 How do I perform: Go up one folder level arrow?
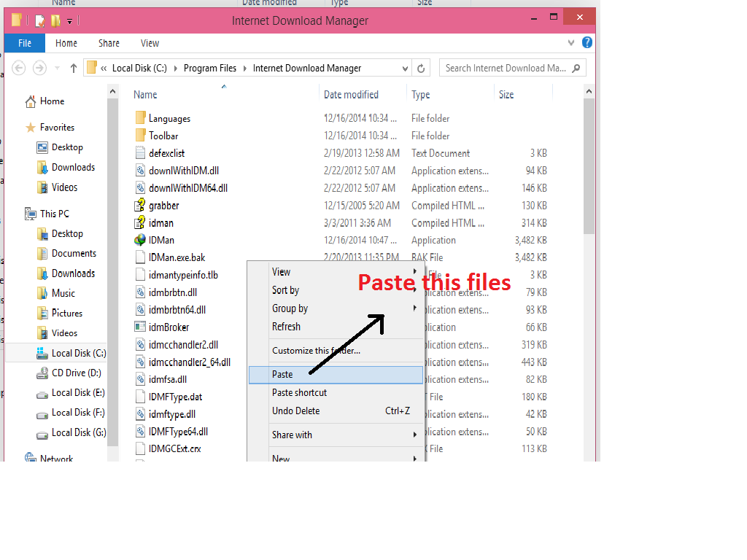(x=74, y=68)
